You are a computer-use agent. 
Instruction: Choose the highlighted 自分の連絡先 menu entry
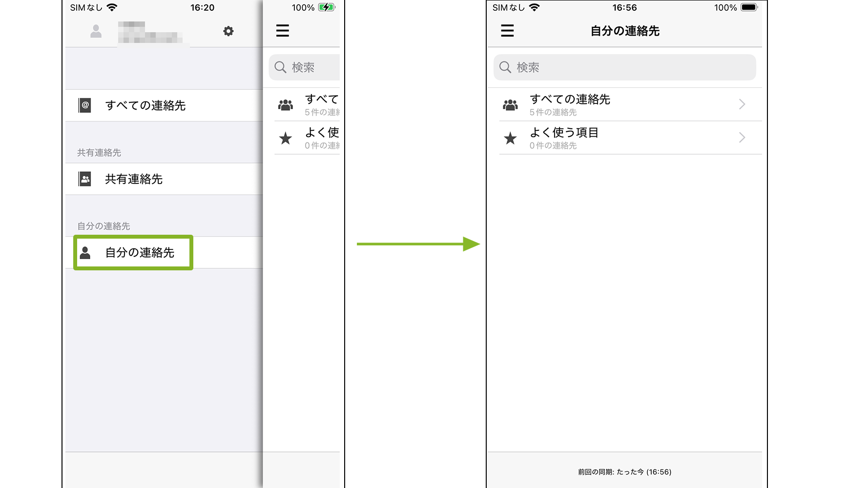coord(140,253)
